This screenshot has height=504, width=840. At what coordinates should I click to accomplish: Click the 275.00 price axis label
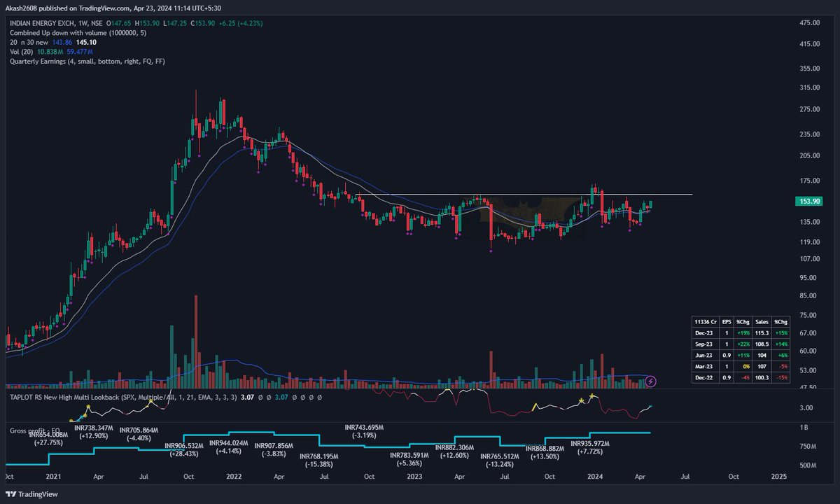[810, 109]
